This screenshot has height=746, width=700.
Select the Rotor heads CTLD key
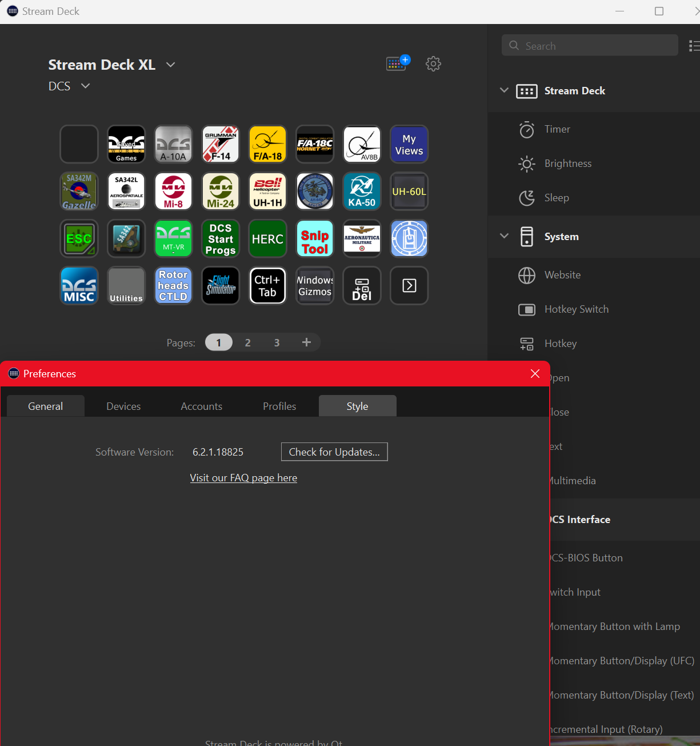pos(173,286)
